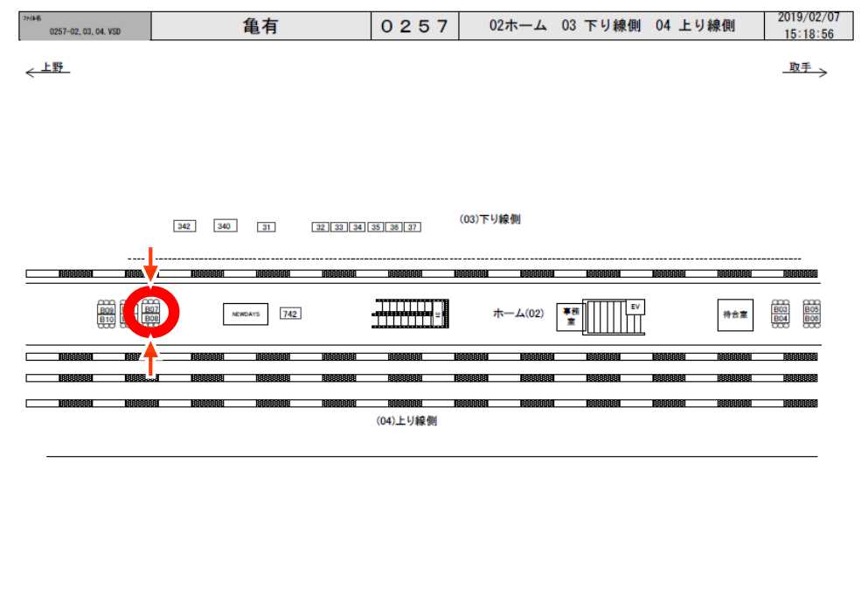This screenshot has width=868, height=601.
Task: Click the 亀有 station name header
Action: tap(260, 26)
